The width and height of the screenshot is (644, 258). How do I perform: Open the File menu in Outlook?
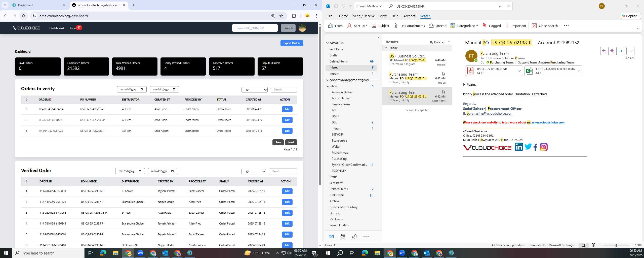pos(330,16)
